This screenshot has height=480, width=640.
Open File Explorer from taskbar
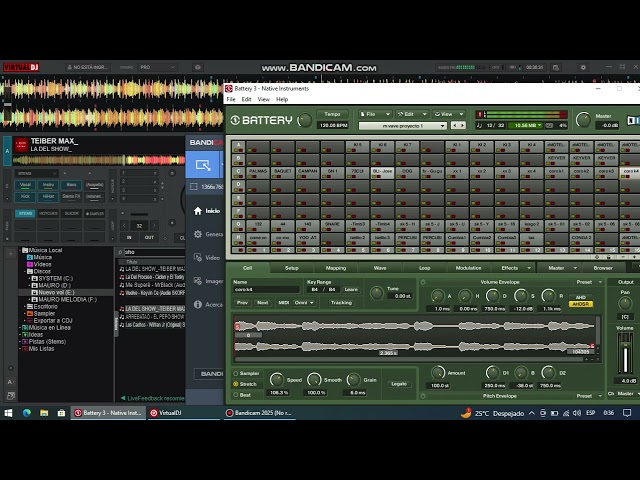pos(44,413)
